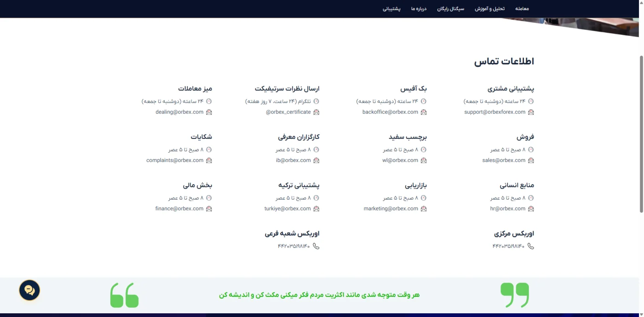The image size is (644, 317).
Task: Email complaints@orbex.com link
Action: (x=175, y=161)
